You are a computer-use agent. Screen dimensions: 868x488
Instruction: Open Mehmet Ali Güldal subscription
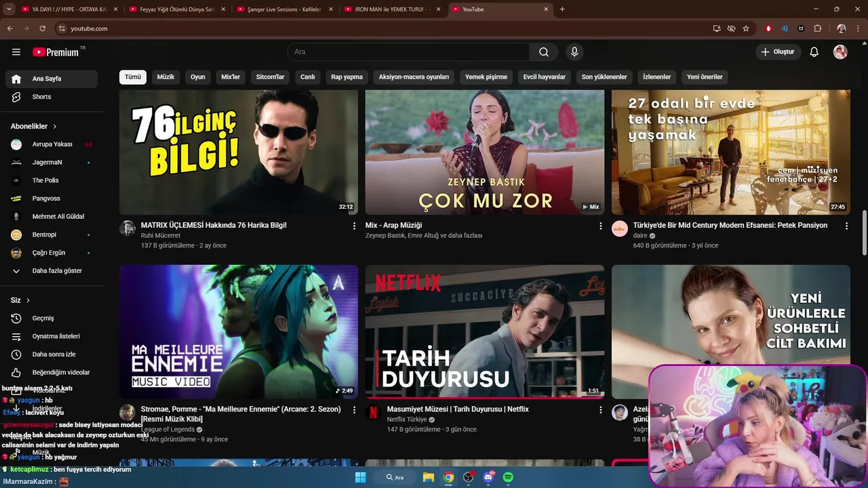[x=52, y=217]
